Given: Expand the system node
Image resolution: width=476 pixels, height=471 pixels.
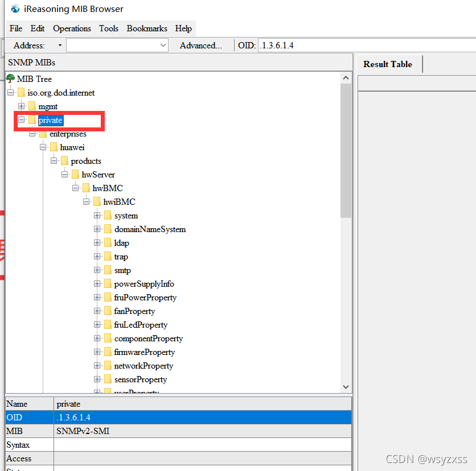Looking at the screenshot, I should [x=97, y=216].
